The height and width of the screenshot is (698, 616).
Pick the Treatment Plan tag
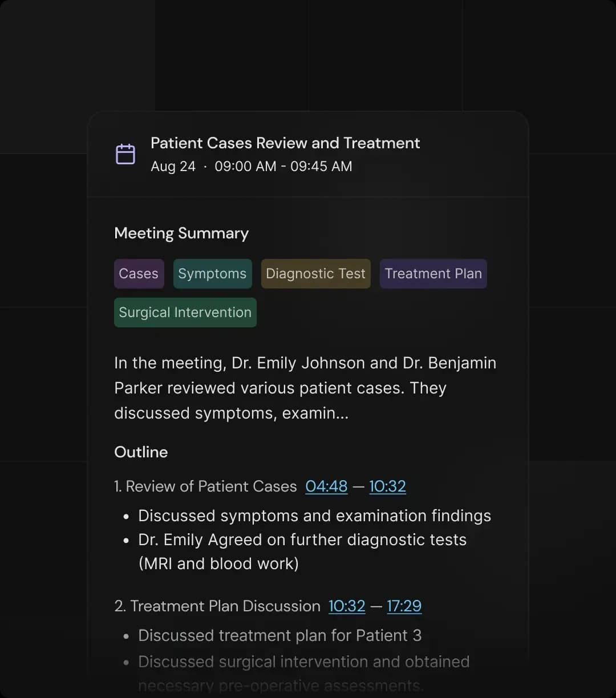433,274
